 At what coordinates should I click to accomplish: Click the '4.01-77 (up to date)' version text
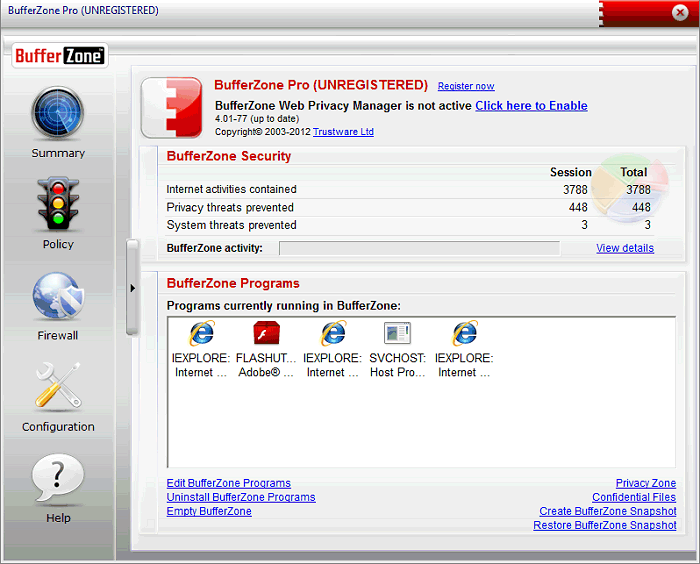tap(257, 119)
